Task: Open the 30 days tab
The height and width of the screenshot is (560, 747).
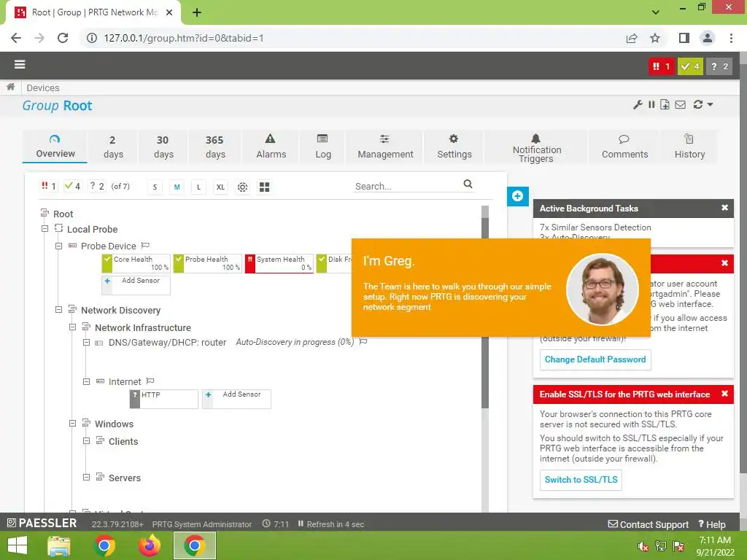Action: point(163,147)
